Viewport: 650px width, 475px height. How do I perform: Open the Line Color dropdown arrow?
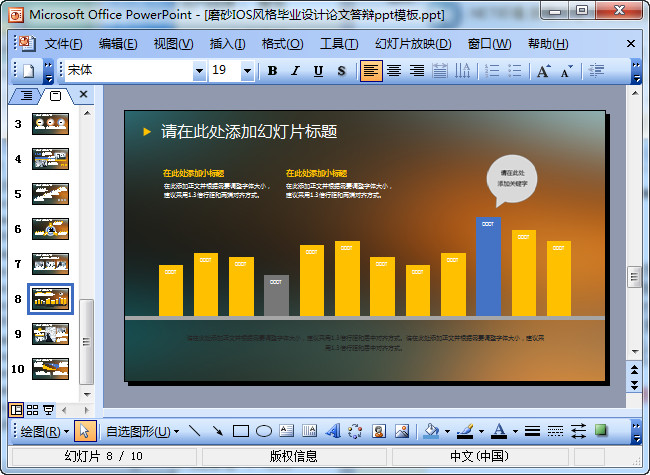tap(481, 431)
